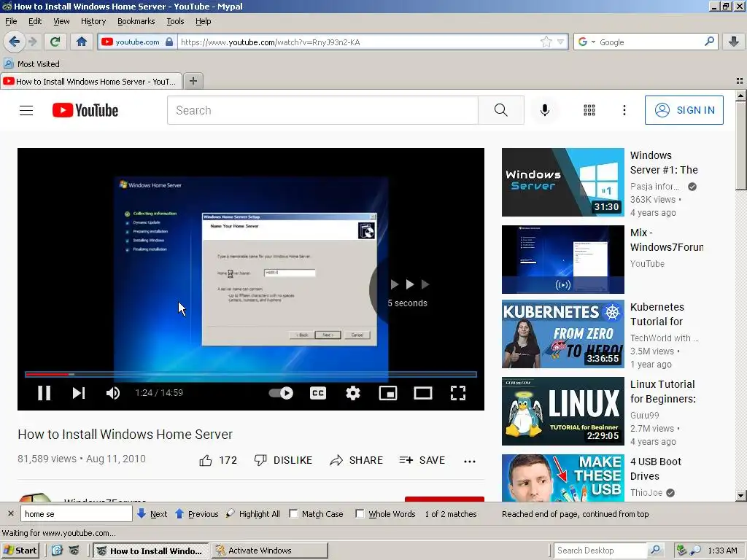Like the video with thumbs up

tap(217, 461)
